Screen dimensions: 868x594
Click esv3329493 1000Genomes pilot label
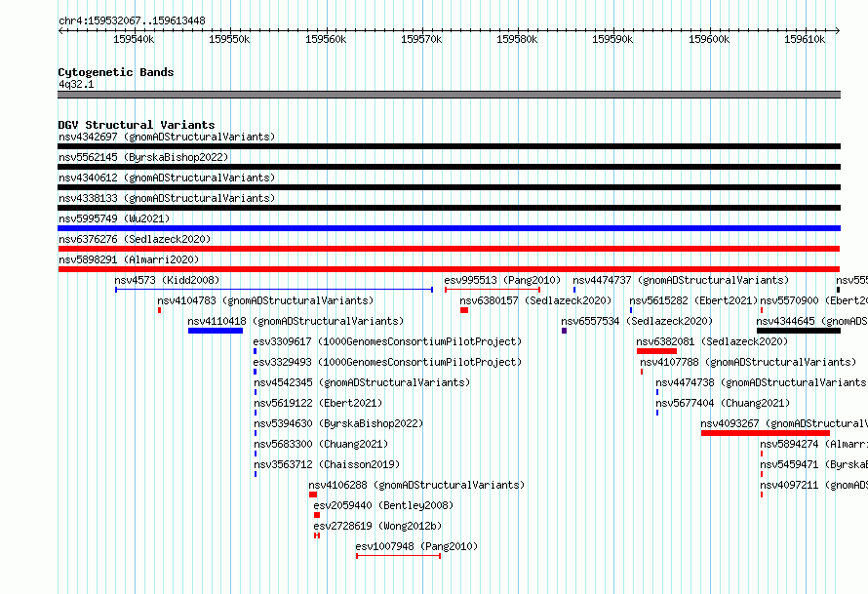pyautogui.click(x=387, y=362)
